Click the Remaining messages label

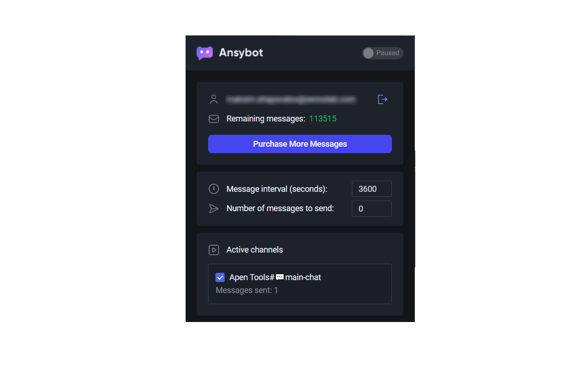click(x=266, y=119)
